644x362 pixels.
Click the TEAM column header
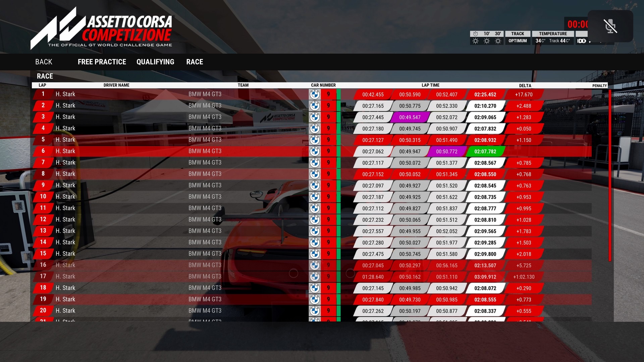coord(243,85)
